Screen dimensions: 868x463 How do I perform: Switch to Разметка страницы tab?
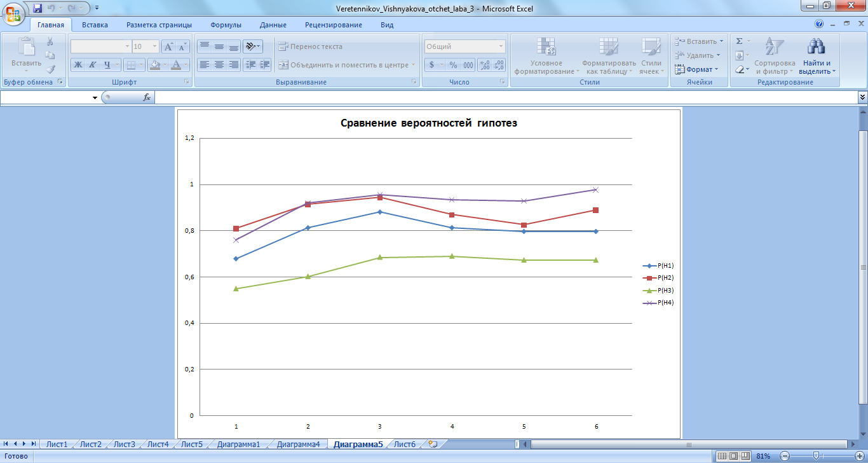click(159, 25)
